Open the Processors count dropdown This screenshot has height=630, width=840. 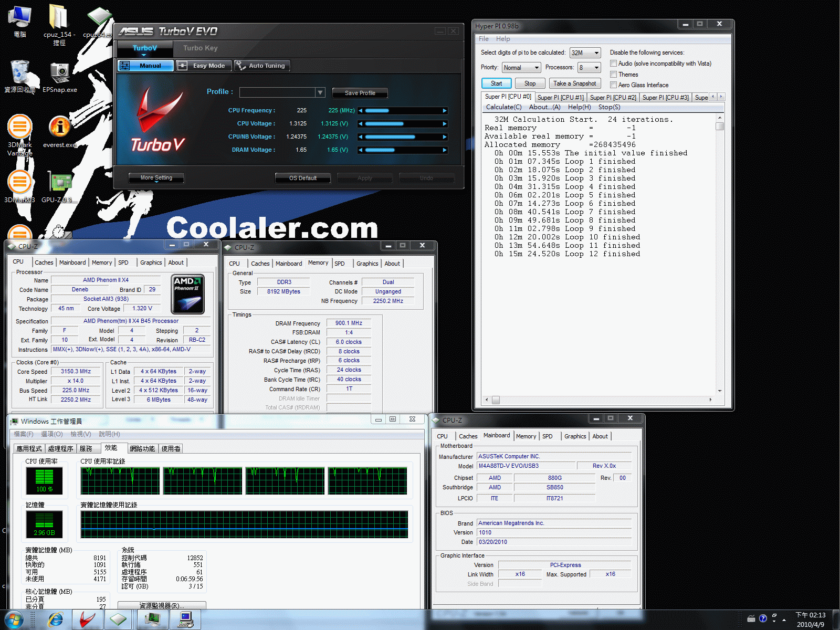click(x=589, y=68)
